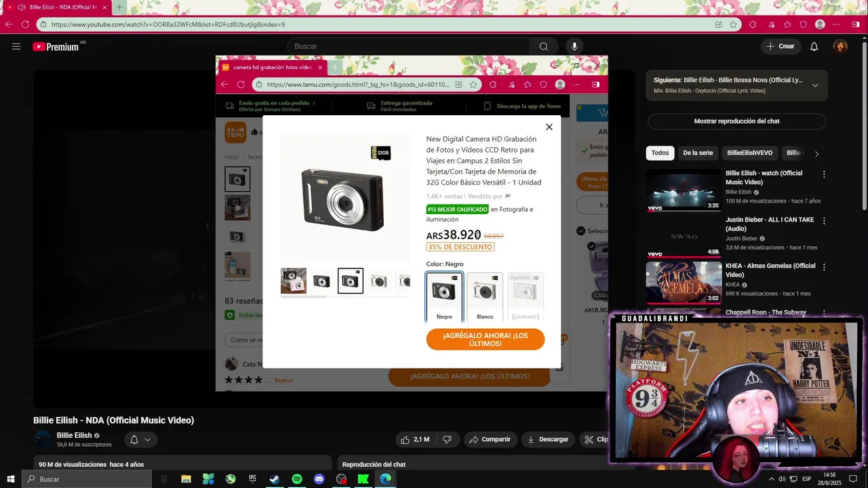
Task: Select the highlighted third dialog camera thumbnail
Action: tap(351, 281)
